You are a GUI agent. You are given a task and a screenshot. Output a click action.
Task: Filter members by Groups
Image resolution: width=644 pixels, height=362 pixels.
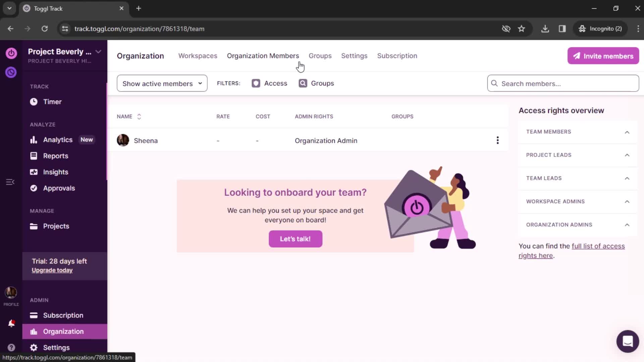pyautogui.click(x=316, y=83)
